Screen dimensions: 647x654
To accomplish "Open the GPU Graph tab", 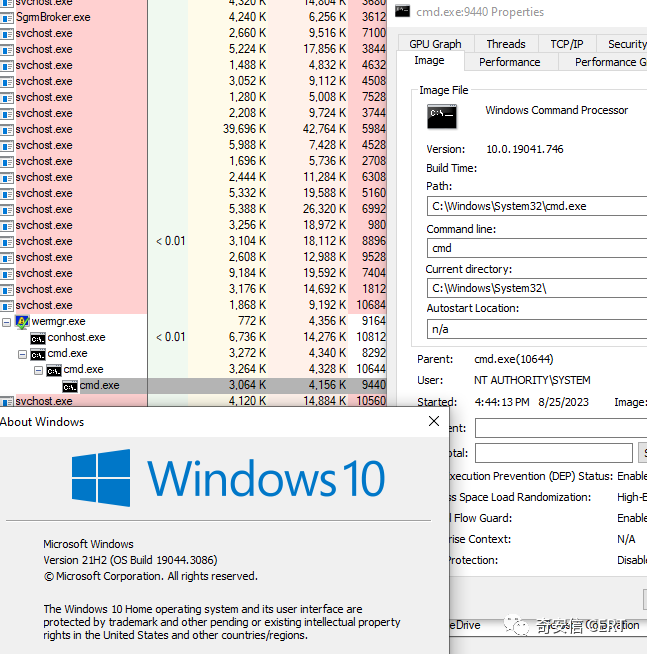I will pos(435,44).
